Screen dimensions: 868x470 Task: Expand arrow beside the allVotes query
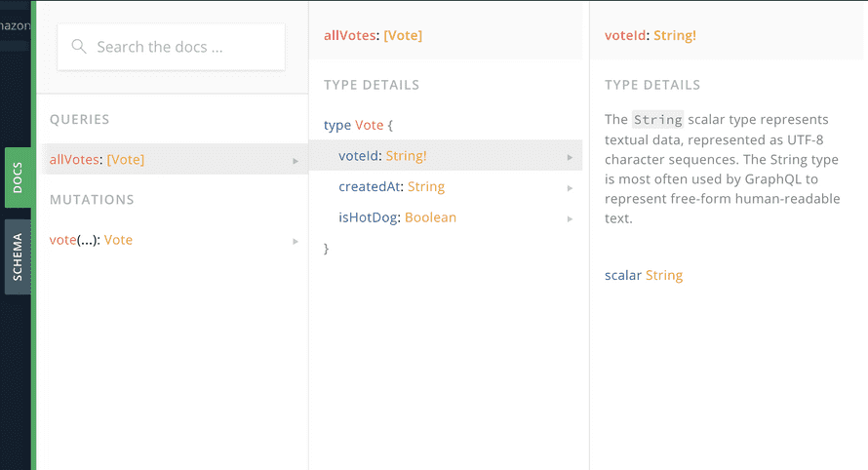click(296, 160)
